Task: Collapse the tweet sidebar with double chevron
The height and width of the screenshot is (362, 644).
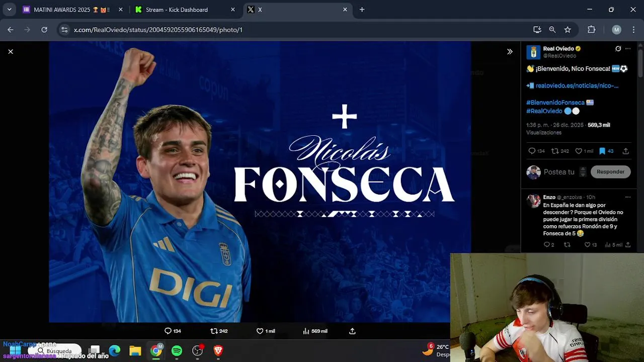Action: point(510,51)
